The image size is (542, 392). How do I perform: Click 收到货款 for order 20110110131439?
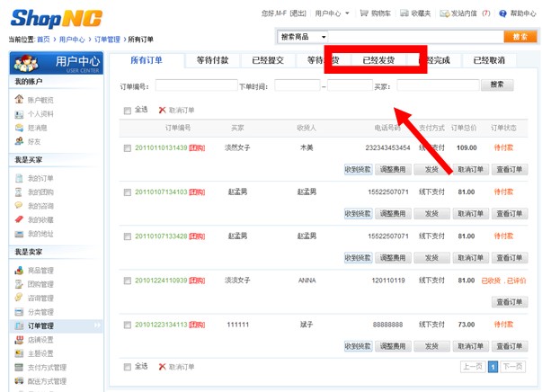click(358, 169)
